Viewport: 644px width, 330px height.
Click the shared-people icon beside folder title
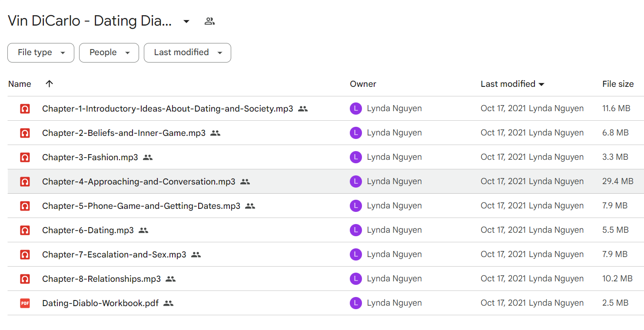tap(209, 21)
